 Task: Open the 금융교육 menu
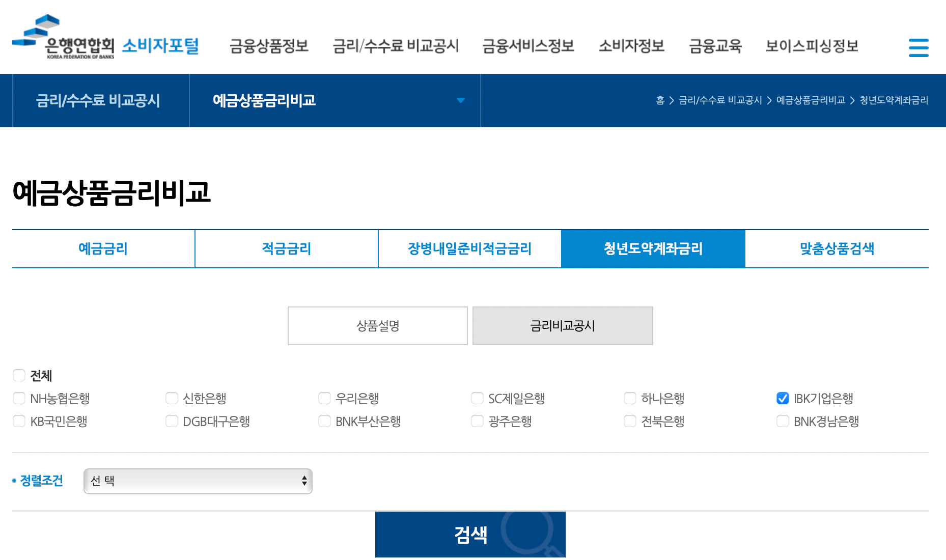(x=715, y=46)
